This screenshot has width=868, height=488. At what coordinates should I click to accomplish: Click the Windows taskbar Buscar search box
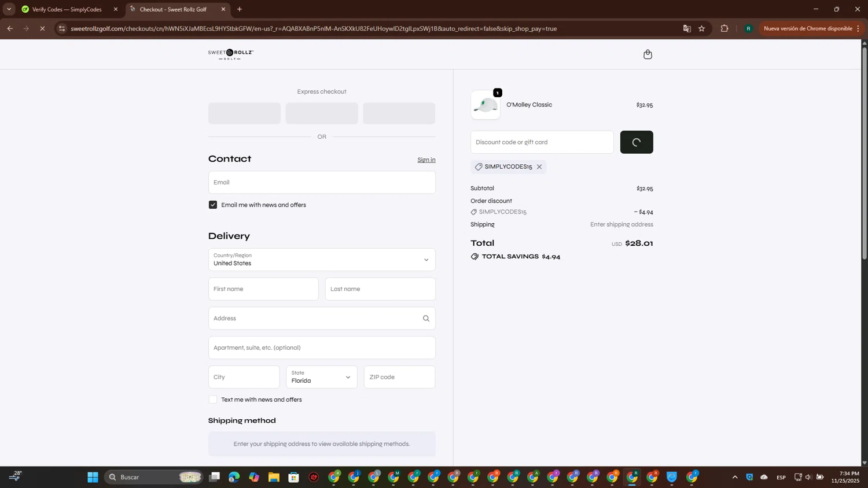pyautogui.click(x=154, y=477)
